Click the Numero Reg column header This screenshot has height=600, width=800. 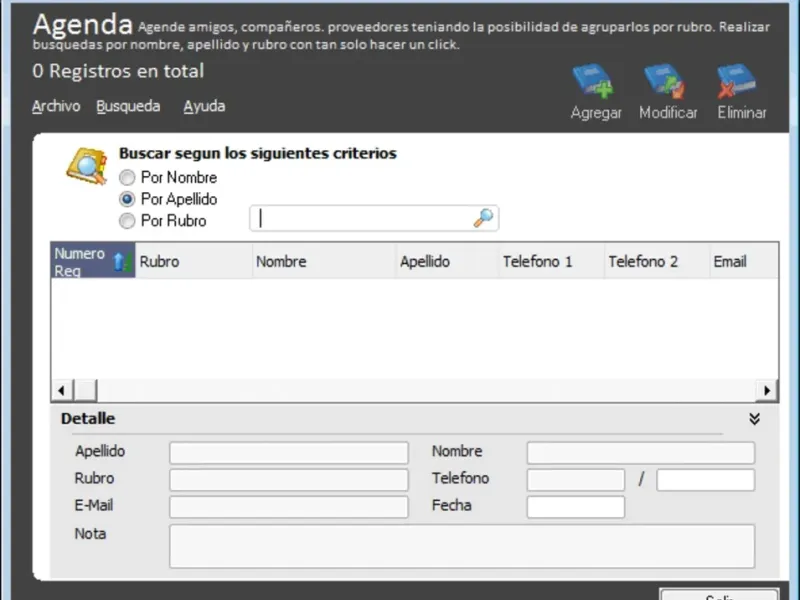click(x=93, y=261)
